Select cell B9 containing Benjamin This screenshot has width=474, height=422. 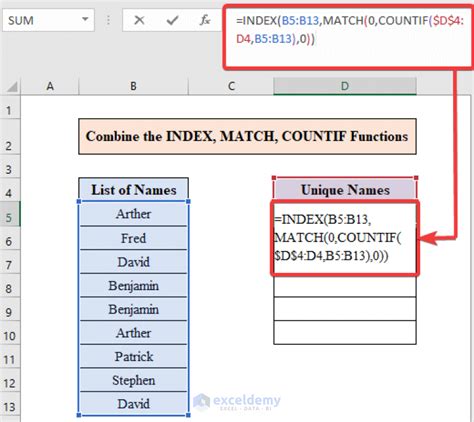(134, 309)
